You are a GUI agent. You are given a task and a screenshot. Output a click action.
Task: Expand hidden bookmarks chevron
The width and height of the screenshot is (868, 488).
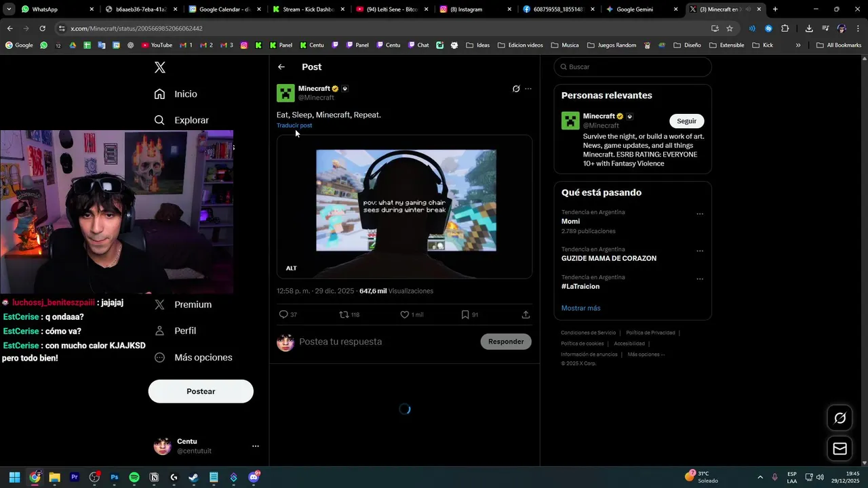click(798, 45)
